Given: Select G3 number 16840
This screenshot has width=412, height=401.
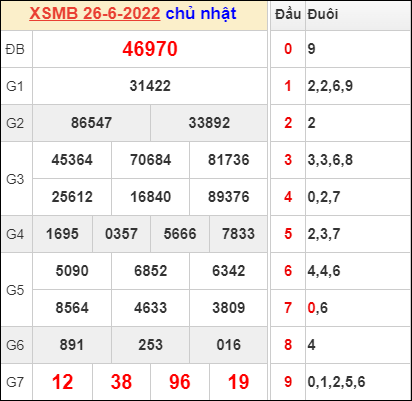Looking at the screenshot, I should [x=150, y=197].
